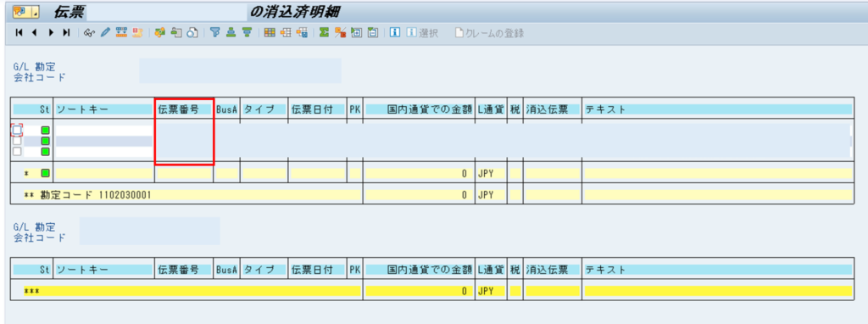The height and width of the screenshot is (324, 868).
Task: Click the glasses display document icon
Action: click(x=90, y=33)
